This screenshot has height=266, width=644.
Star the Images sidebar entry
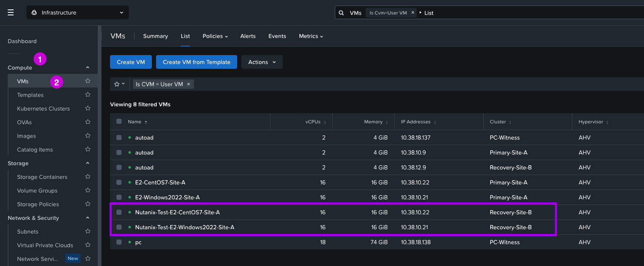(x=88, y=135)
